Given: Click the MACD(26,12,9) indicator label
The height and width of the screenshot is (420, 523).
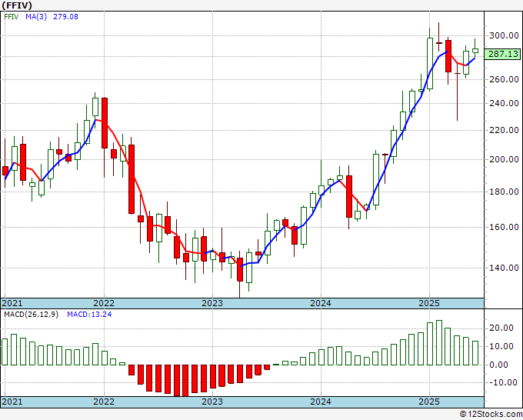Looking at the screenshot, I should point(31,315).
